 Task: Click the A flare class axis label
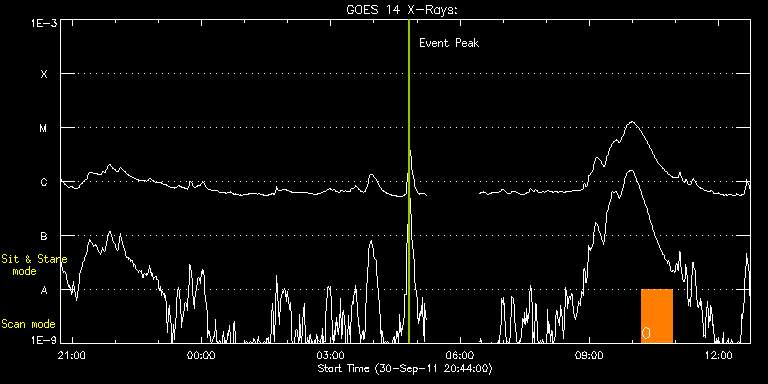coord(44,290)
